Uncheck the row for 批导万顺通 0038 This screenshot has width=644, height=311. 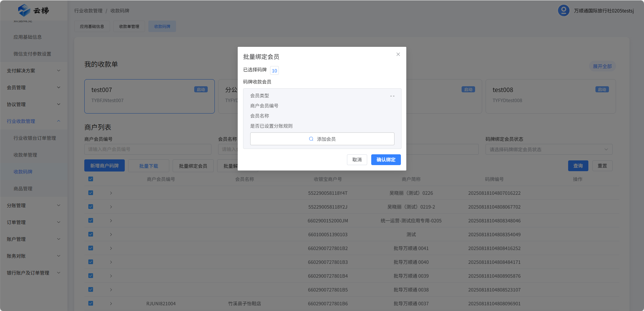point(91,289)
